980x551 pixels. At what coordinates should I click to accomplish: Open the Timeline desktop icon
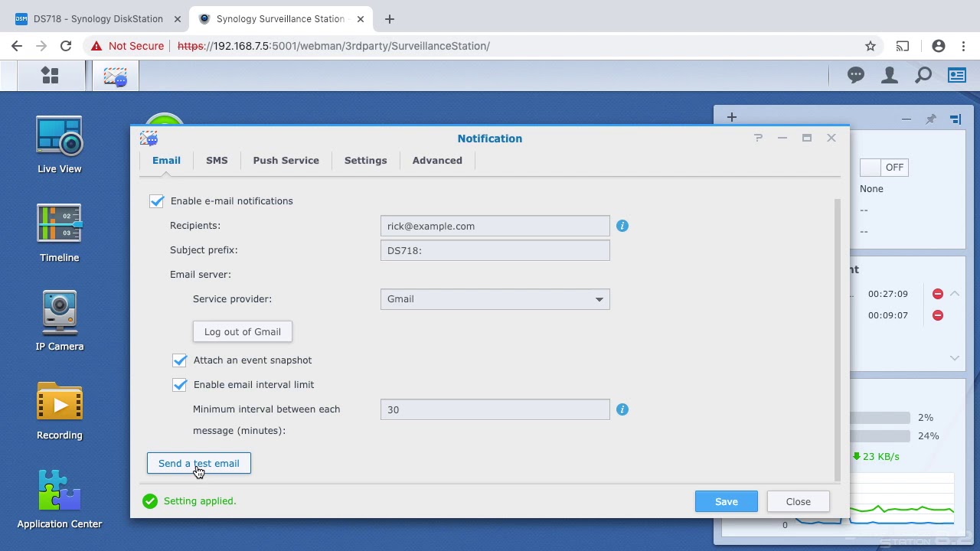click(x=59, y=233)
